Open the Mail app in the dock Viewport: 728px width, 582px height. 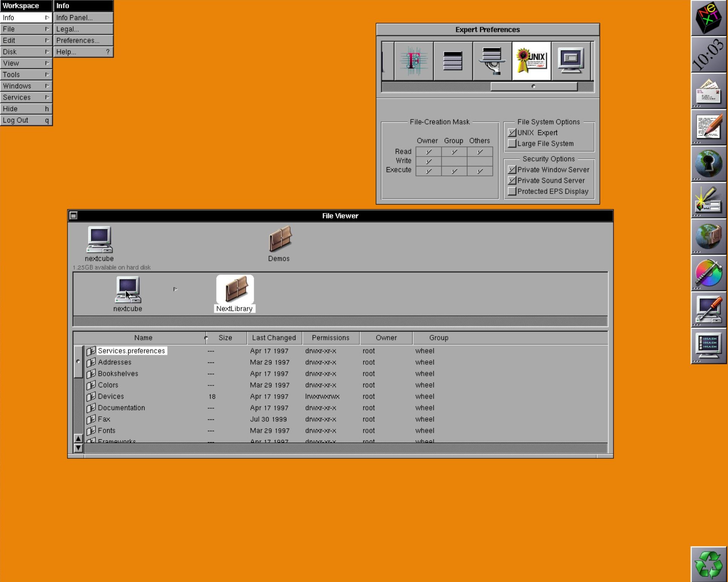pos(708,91)
